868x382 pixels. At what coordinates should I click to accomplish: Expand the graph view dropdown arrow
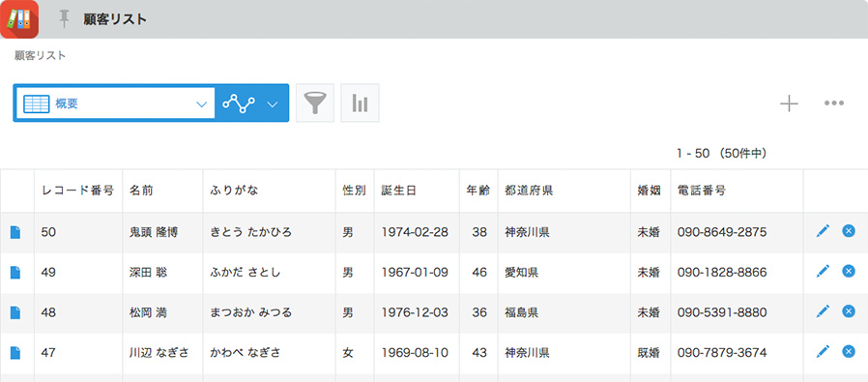(272, 104)
